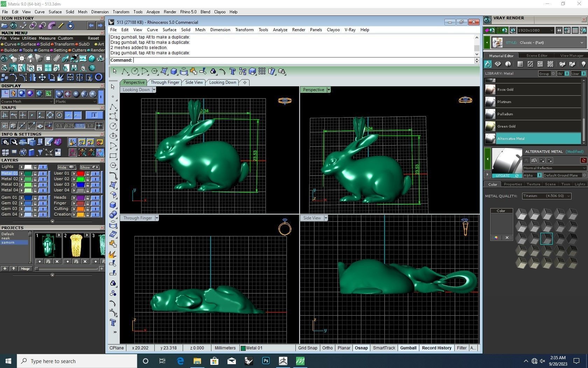Click the red refresh icon beside Alternative Metal
The height and width of the screenshot is (368, 588).
click(x=583, y=161)
